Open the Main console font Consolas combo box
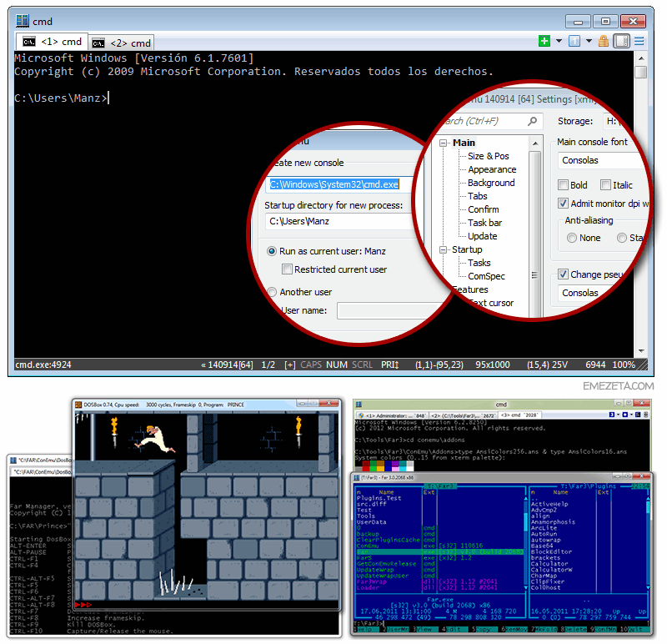Viewport: 667px width, 644px height. [602, 160]
